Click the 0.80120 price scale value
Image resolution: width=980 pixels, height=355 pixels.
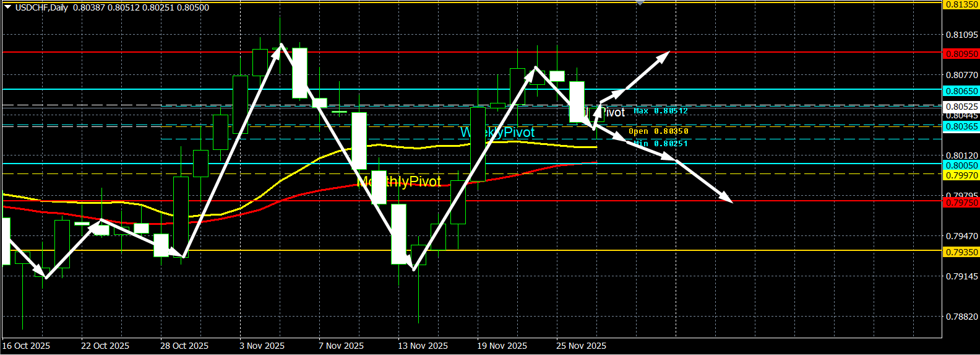(x=962, y=156)
